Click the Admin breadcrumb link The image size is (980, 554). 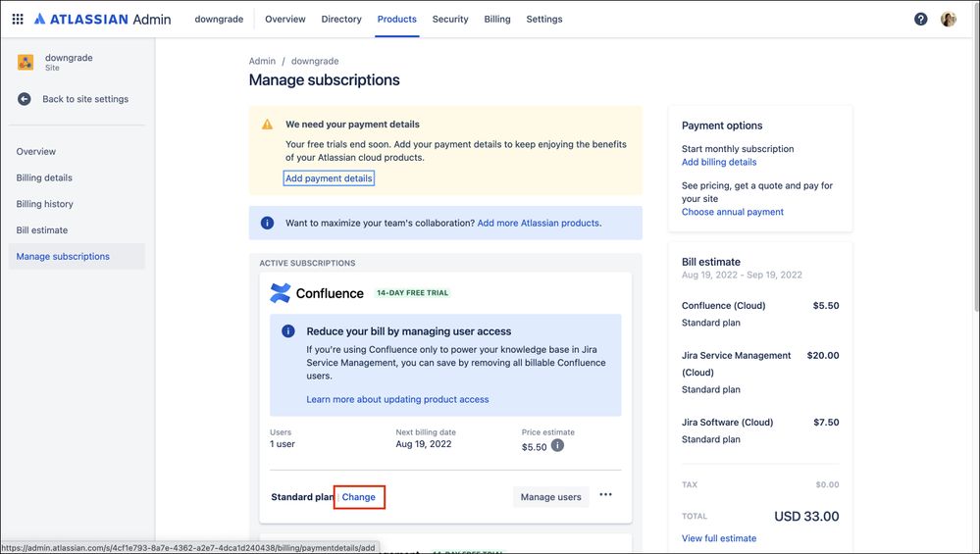pos(262,61)
